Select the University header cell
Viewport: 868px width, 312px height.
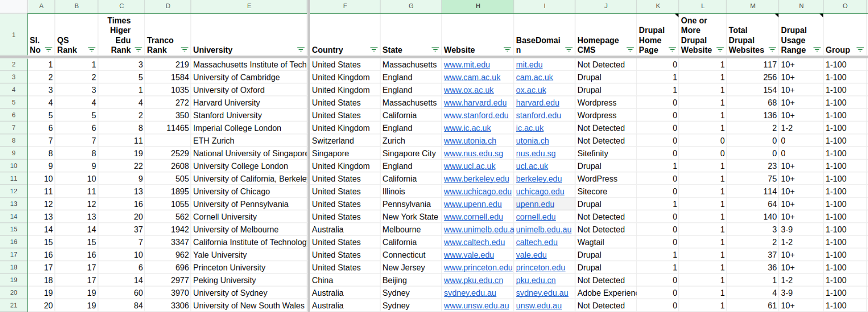[x=249, y=35]
